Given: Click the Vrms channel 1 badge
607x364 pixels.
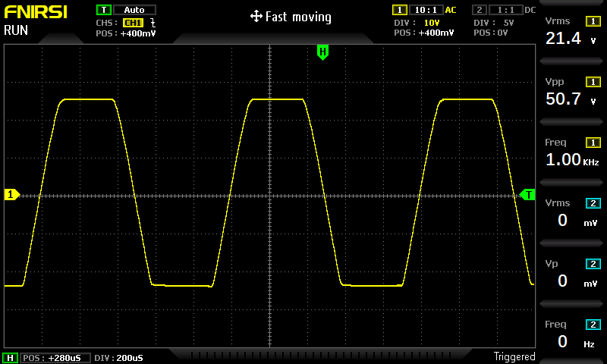Looking at the screenshot, I should click(593, 21).
